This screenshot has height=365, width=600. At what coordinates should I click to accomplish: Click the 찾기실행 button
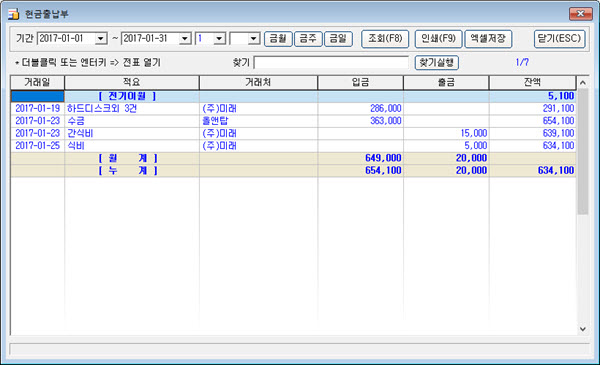tap(437, 63)
